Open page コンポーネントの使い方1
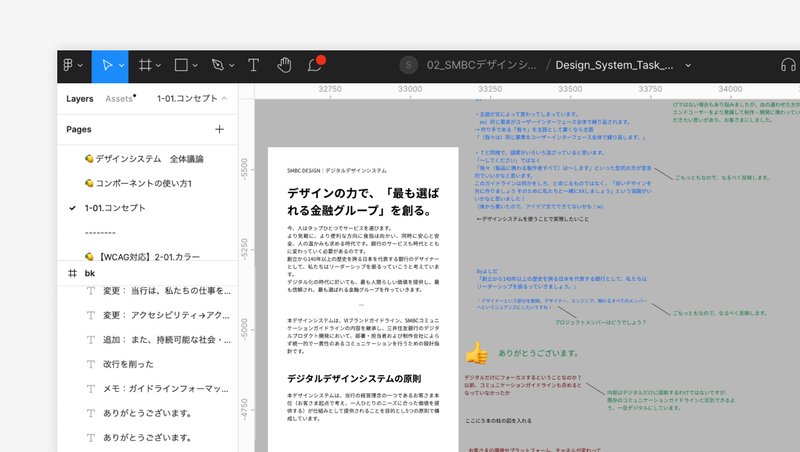This screenshot has width=800, height=452. (138, 183)
